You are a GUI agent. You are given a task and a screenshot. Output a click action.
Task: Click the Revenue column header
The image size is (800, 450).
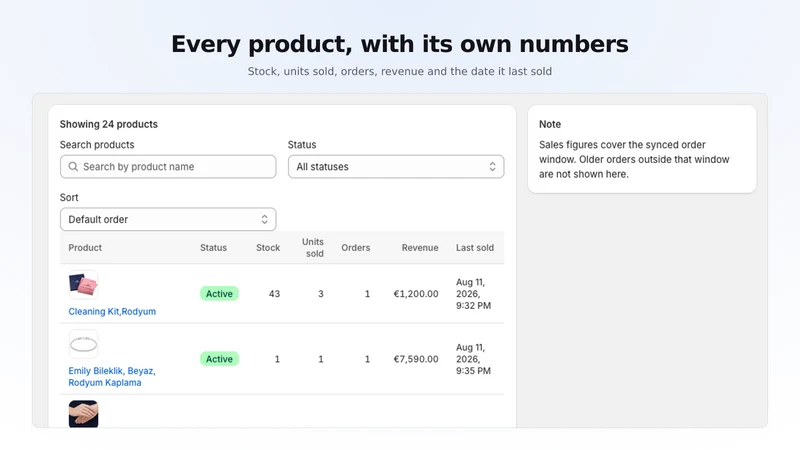(420, 247)
